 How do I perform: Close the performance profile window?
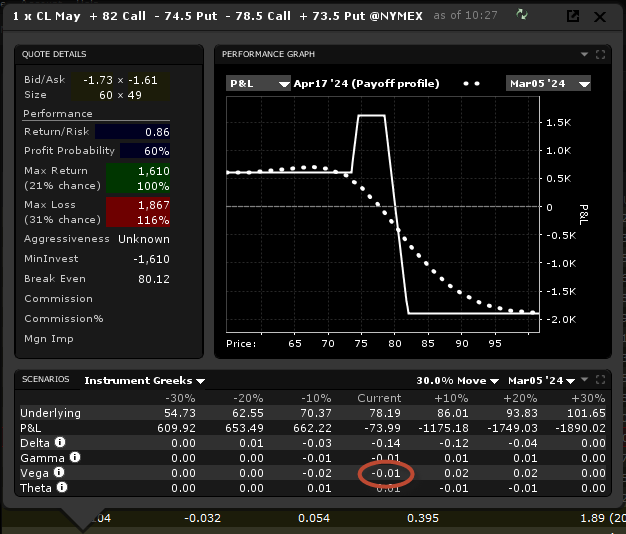pyautogui.click(x=601, y=16)
